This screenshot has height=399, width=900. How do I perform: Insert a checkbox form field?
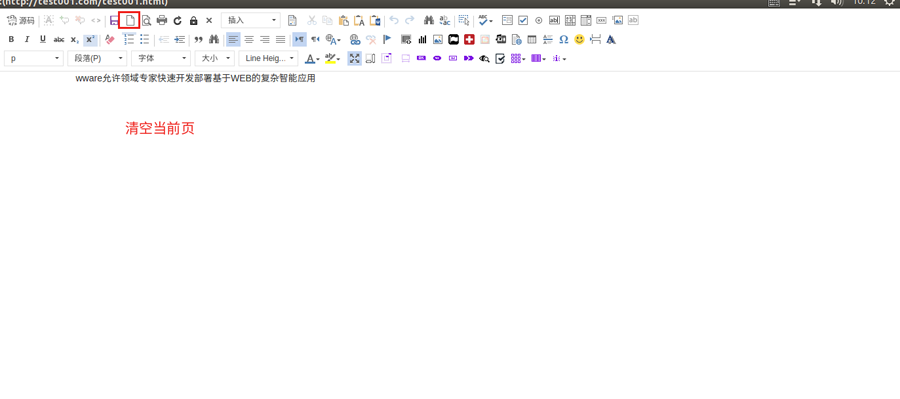tap(523, 20)
